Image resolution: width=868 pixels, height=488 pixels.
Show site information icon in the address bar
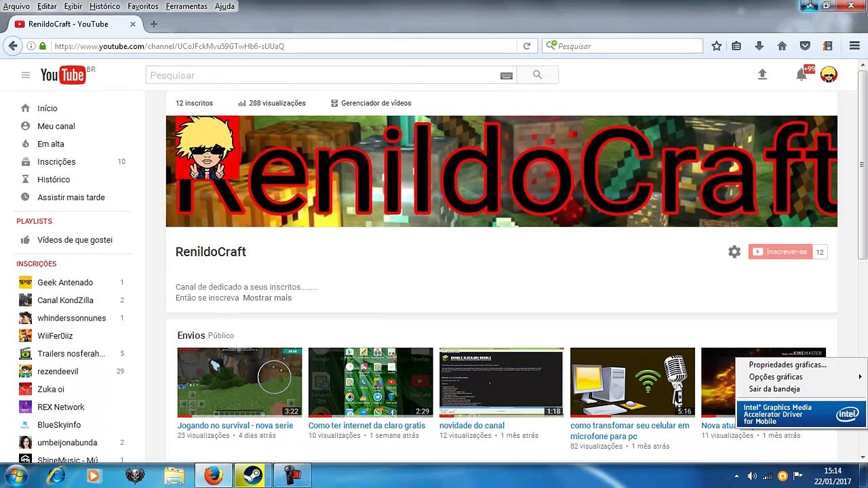pos(31,46)
